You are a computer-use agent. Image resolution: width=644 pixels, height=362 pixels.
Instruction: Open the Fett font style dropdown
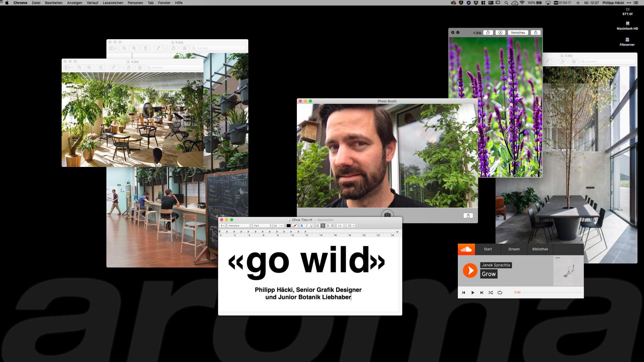(x=262, y=226)
